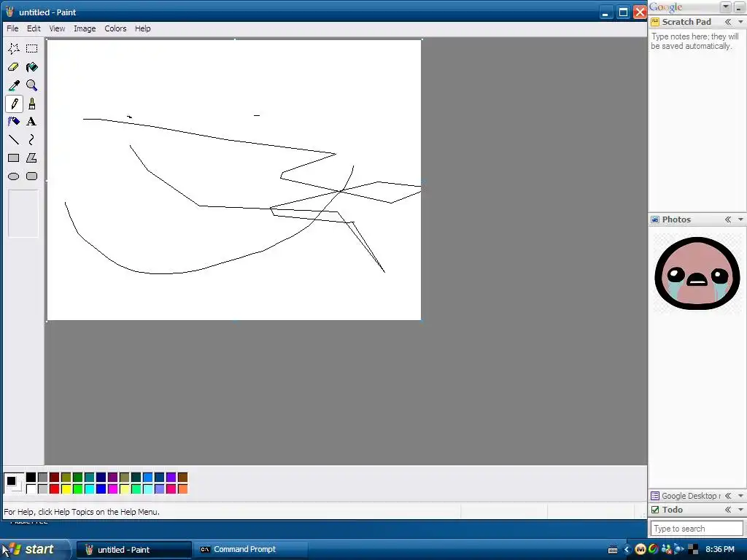The image size is (747, 560).
Task: Select the Free-Form Select tool
Action: tap(14, 49)
